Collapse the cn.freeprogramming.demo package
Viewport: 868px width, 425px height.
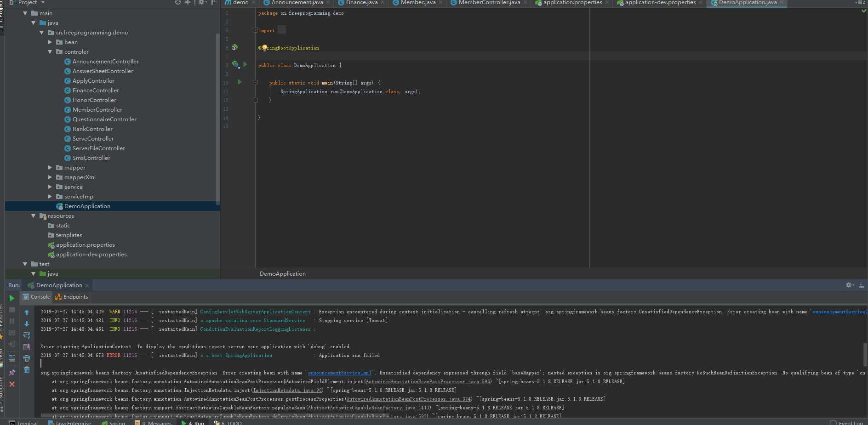[x=42, y=33]
